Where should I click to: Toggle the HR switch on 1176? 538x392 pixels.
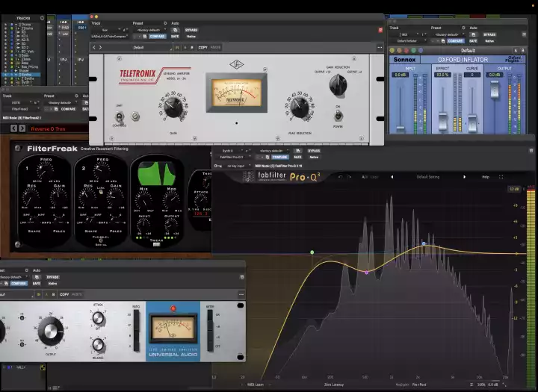click(x=22, y=318)
